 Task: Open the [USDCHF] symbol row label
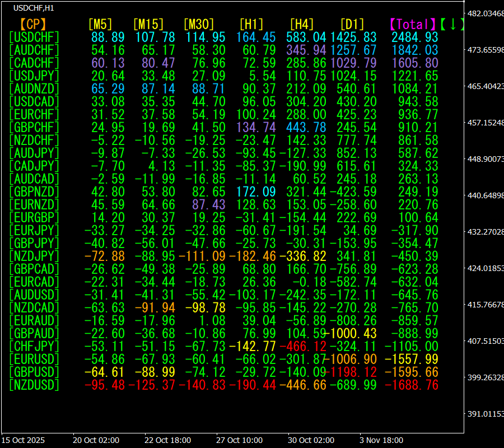click(x=34, y=37)
